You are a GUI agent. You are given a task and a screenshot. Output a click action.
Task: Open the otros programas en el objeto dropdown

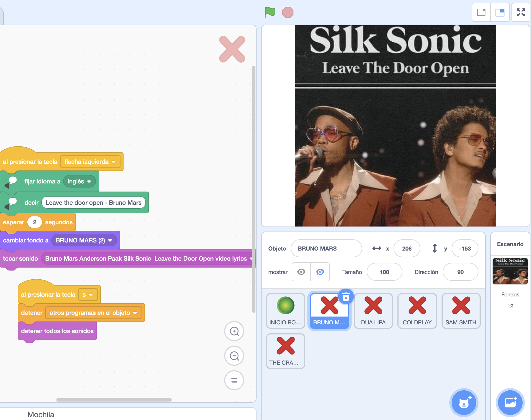point(94,313)
